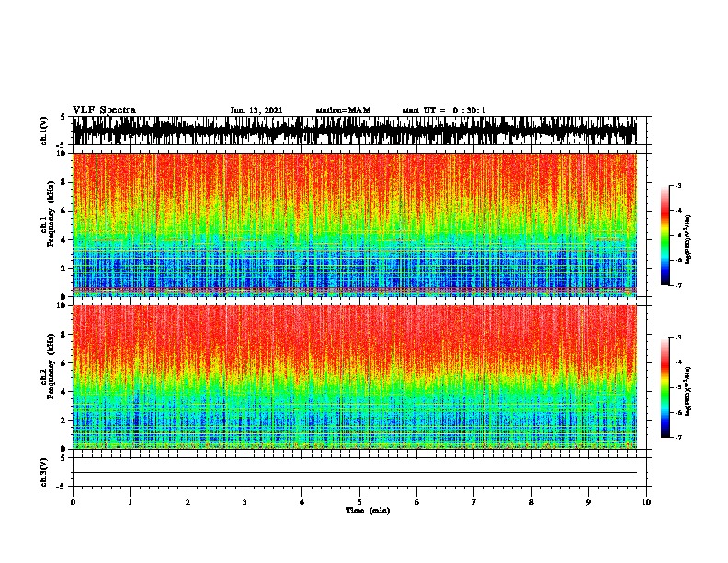Click the time axis tick label "5"
Screen dimensions: 728x563
coord(359,502)
